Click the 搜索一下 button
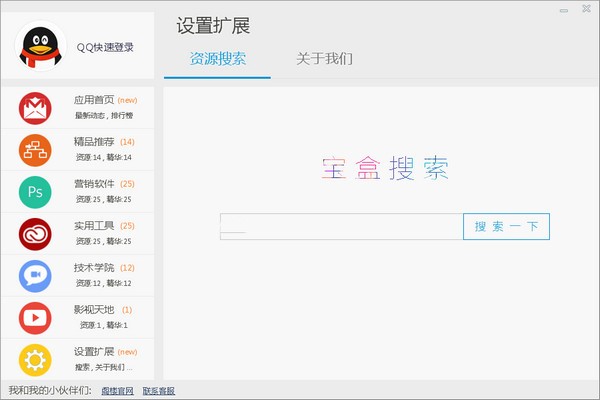 click(506, 227)
